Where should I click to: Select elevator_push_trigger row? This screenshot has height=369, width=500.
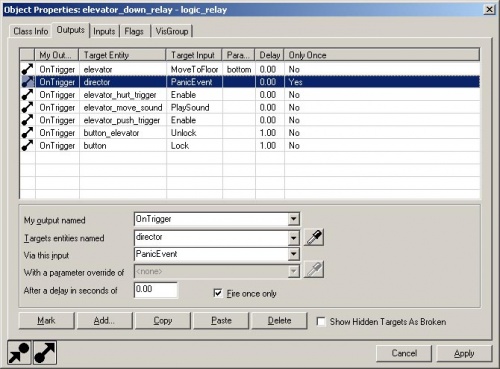[x=250, y=120]
